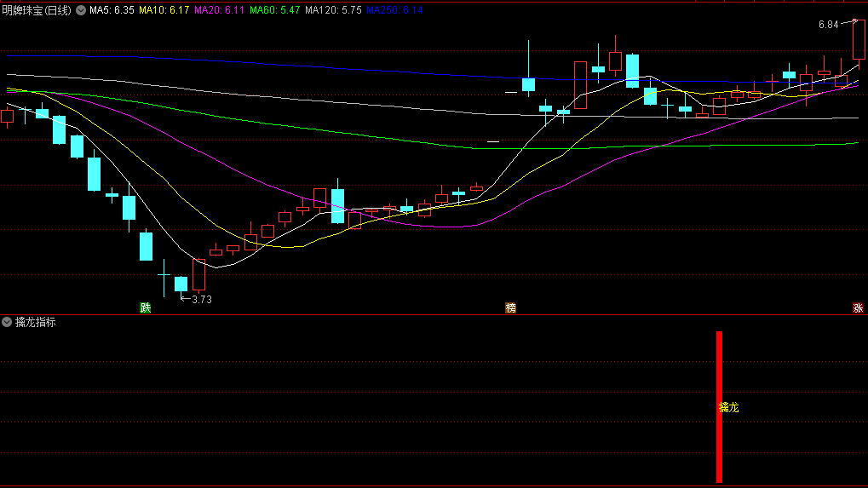The image size is (868, 488).
Task: Click the last red candle near 6.84
Action: [859, 40]
